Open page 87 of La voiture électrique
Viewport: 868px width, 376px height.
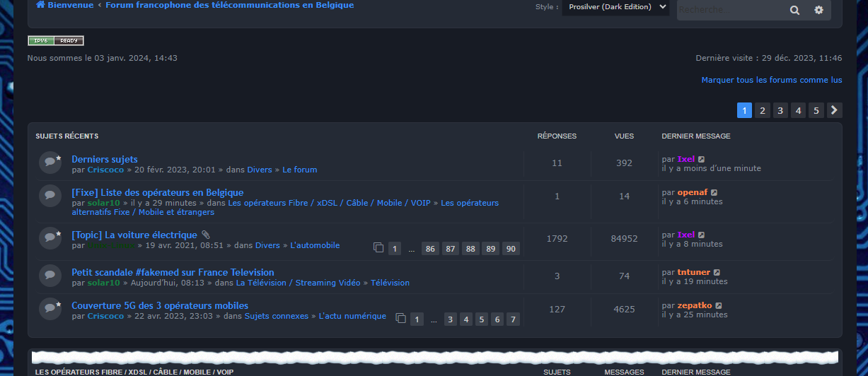click(451, 248)
